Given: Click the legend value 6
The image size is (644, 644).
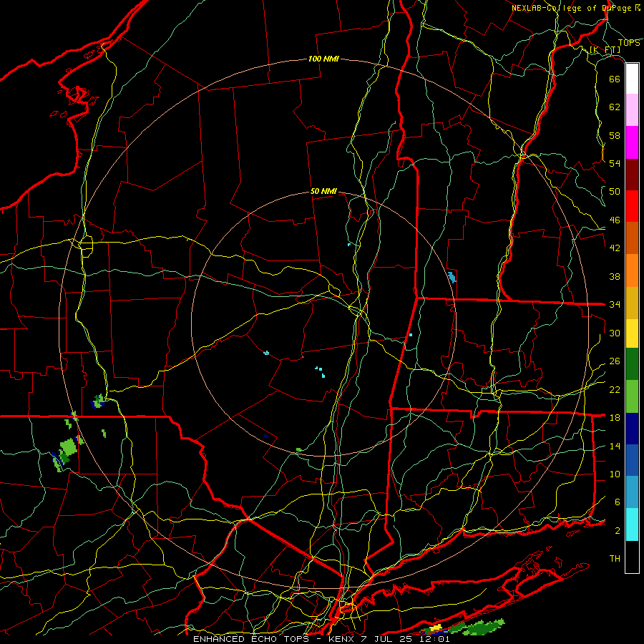Looking at the screenshot, I should coord(618,502).
